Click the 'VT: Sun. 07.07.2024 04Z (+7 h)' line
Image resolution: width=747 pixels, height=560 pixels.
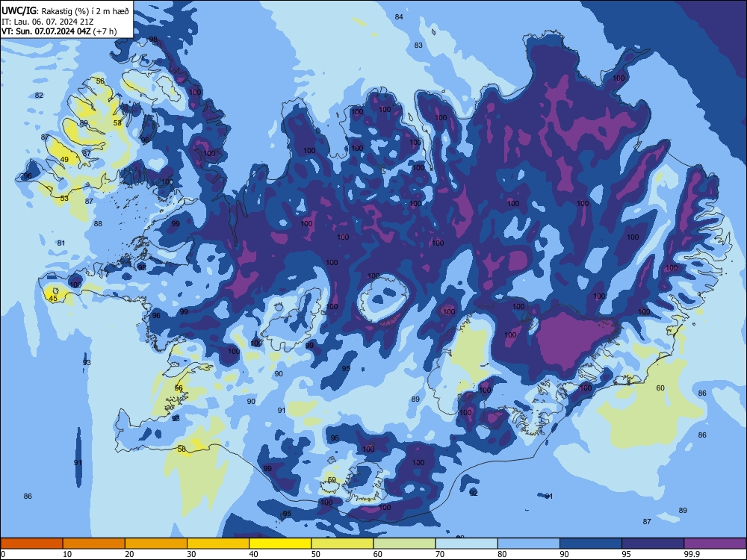pos(59,31)
